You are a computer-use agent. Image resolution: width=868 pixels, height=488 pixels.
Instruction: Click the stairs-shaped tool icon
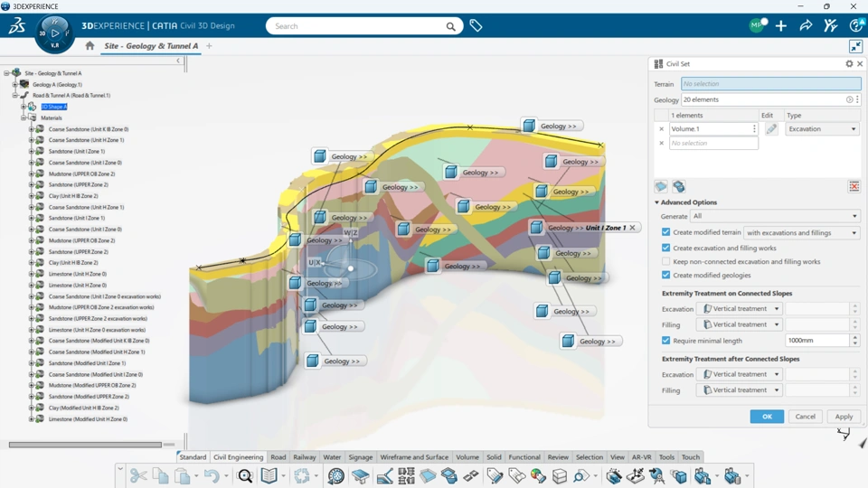click(384, 475)
